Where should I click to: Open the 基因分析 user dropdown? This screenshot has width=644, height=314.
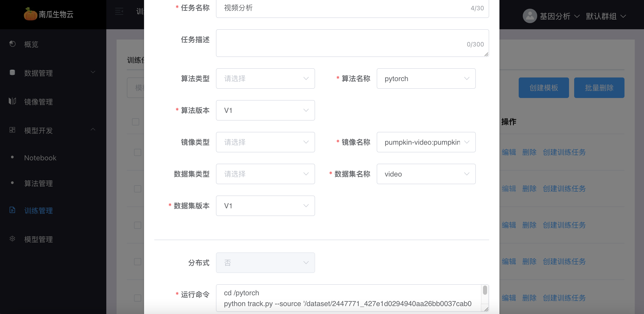[x=559, y=16]
